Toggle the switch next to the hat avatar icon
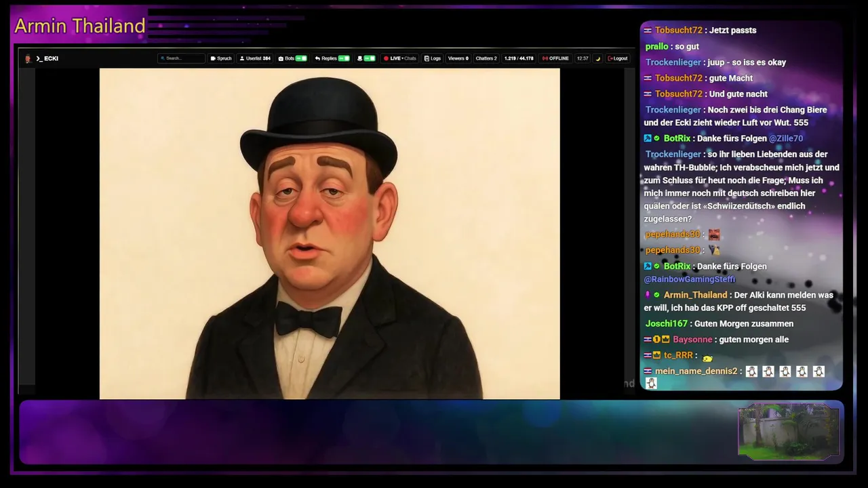Viewport: 868px width, 488px height. [370, 58]
